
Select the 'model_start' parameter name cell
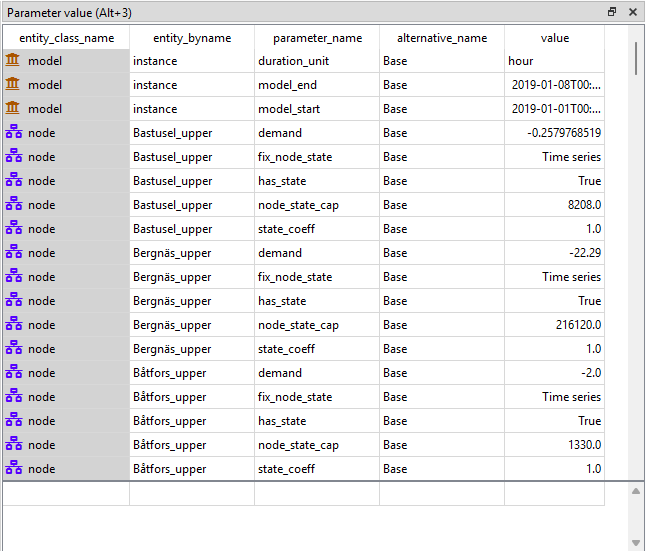pyautogui.click(x=317, y=108)
